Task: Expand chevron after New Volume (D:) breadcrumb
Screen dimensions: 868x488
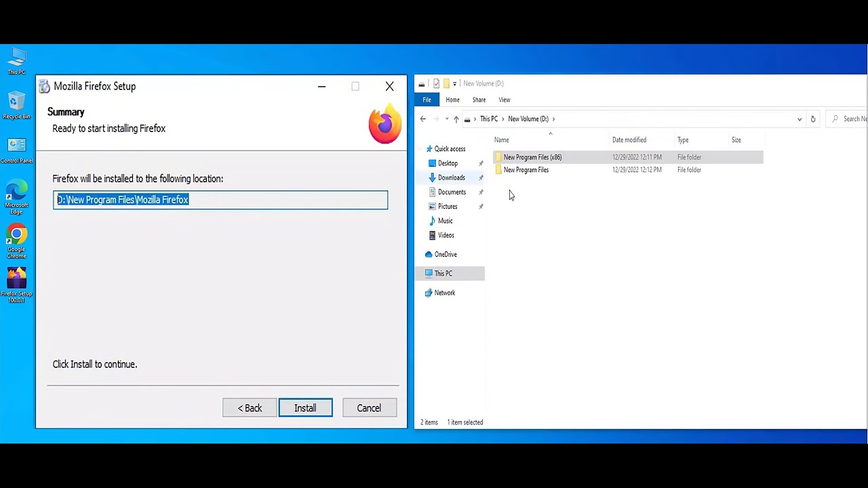Action: tap(553, 119)
